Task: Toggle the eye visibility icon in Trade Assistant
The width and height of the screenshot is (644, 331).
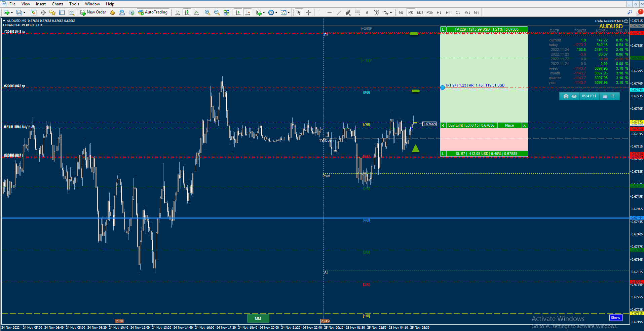Action: pyautogui.click(x=574, y=96)
